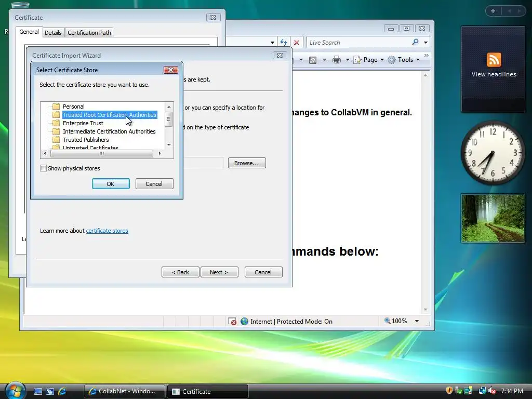Select Intermediate Certification Authorities store
This screenshot has width=532, height=399.
[109, 131]
